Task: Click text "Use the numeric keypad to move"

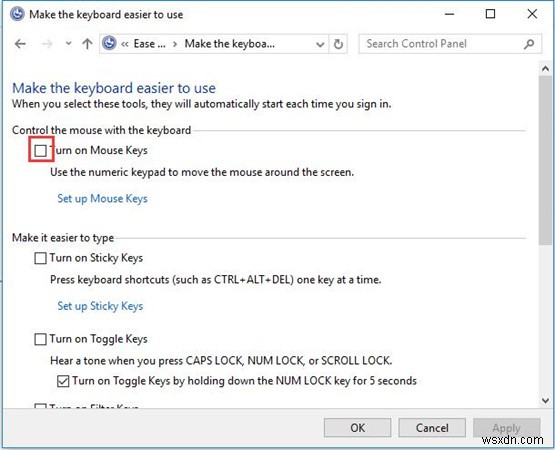Action: click(130, 172)
